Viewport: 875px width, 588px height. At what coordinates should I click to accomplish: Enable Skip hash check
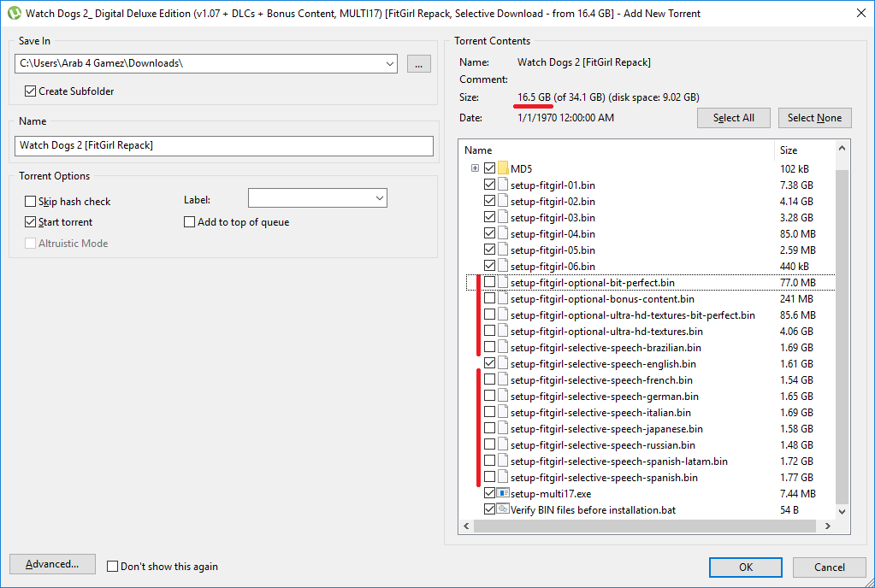[30, 201]
